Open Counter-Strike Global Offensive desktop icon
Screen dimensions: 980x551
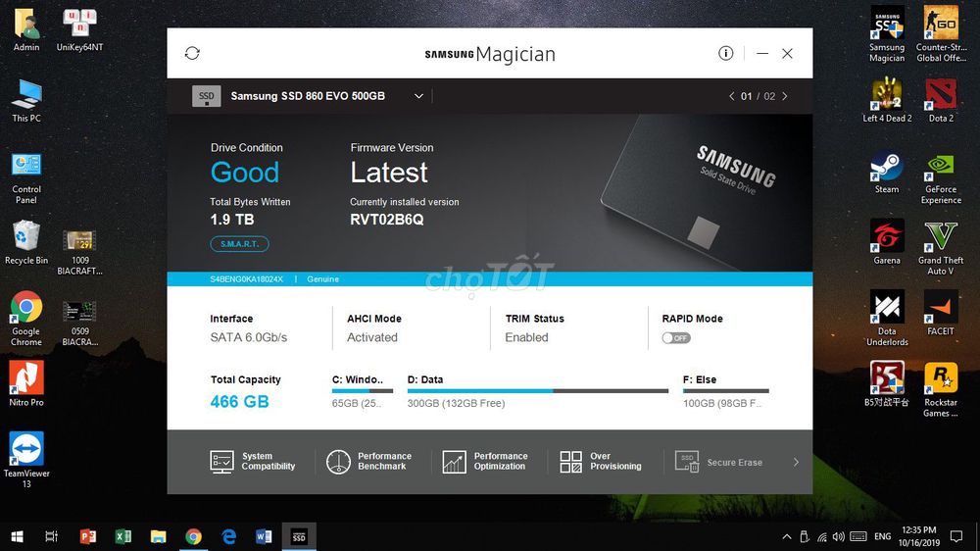941,33
